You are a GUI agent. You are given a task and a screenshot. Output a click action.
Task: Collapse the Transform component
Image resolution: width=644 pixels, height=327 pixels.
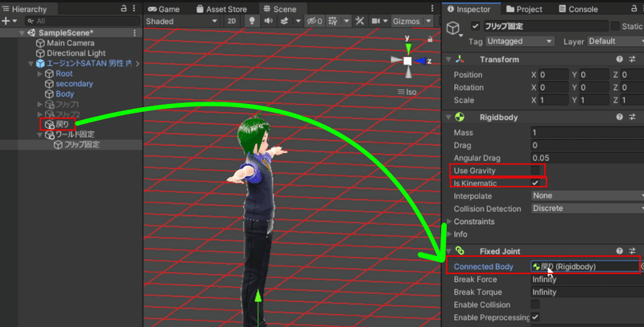(448, 60)
